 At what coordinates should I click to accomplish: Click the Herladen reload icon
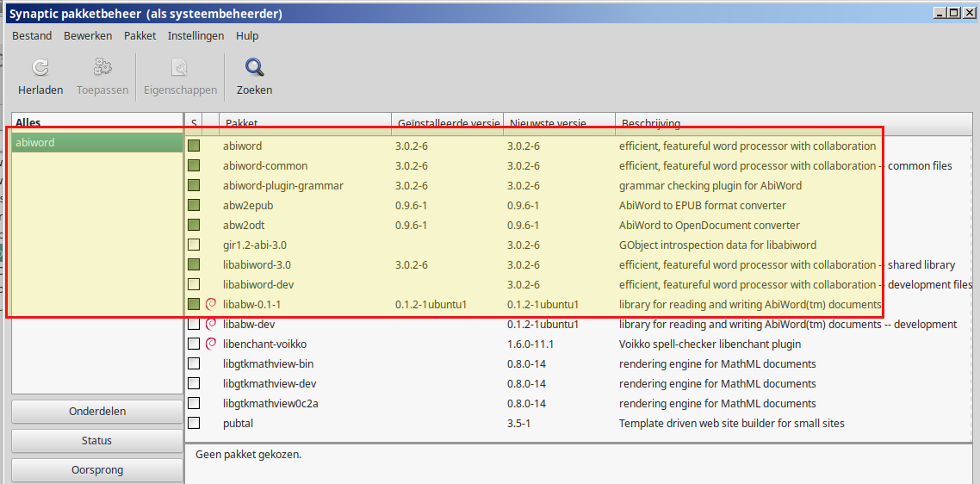click(x=40, y=67)
